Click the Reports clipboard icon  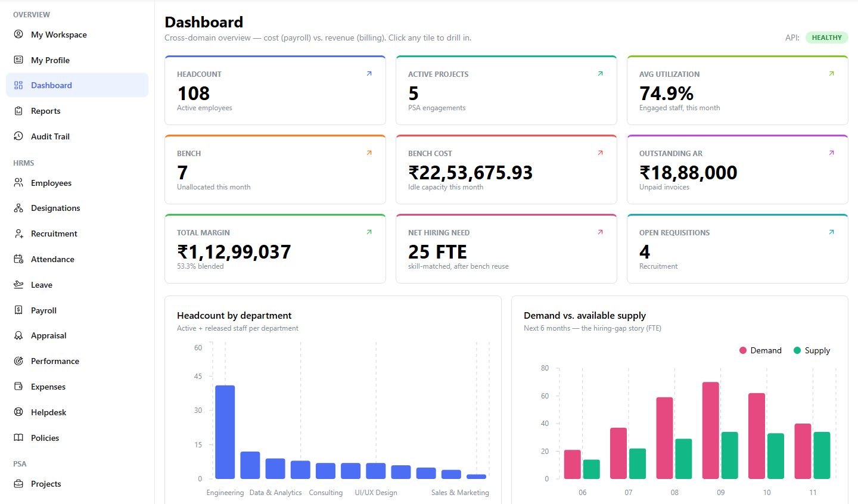tap(18, 111)
